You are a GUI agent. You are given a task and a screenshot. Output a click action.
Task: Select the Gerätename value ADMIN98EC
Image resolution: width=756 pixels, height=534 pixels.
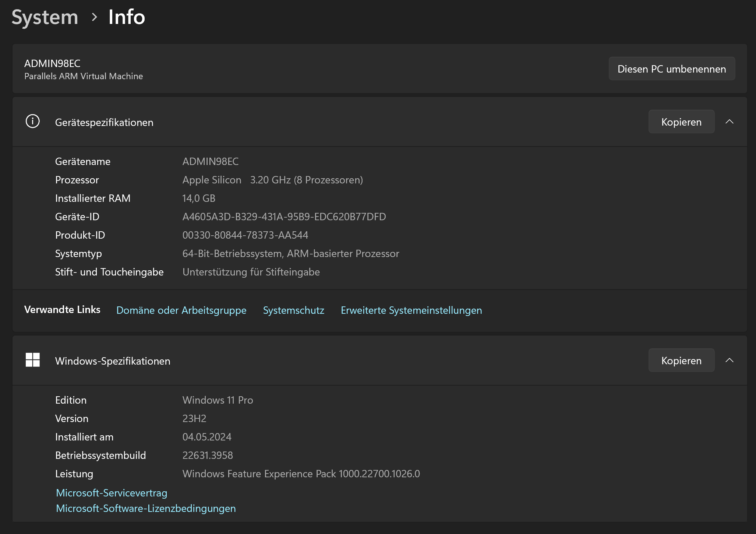[211, 161]
